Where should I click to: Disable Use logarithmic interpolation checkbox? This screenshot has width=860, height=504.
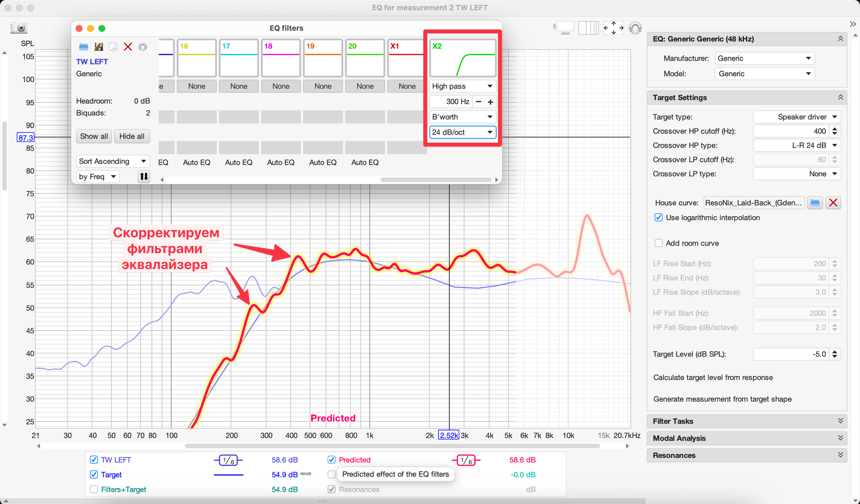[x=658, y=218]
